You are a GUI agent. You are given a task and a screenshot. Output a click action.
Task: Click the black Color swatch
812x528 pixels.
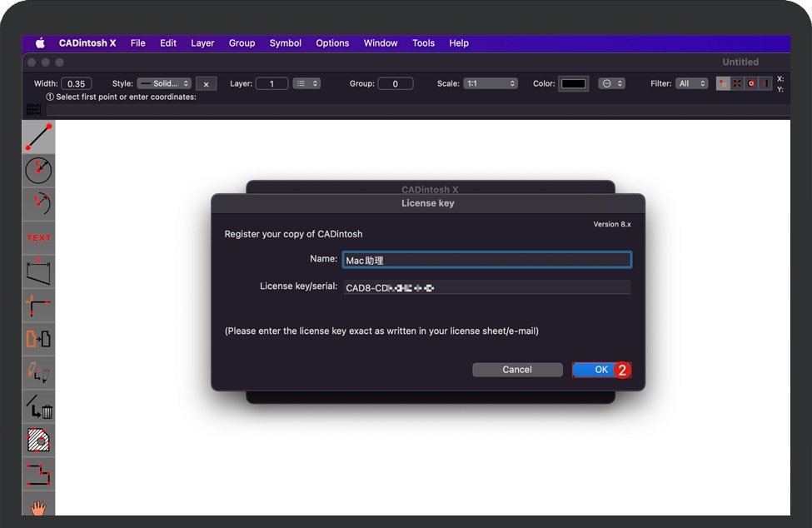click(573, 84)
